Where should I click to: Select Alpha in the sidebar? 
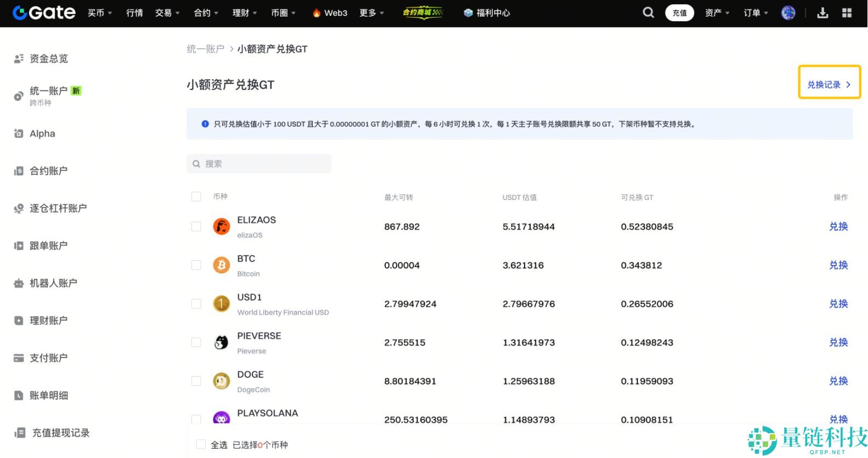click(x=42, y=133)
